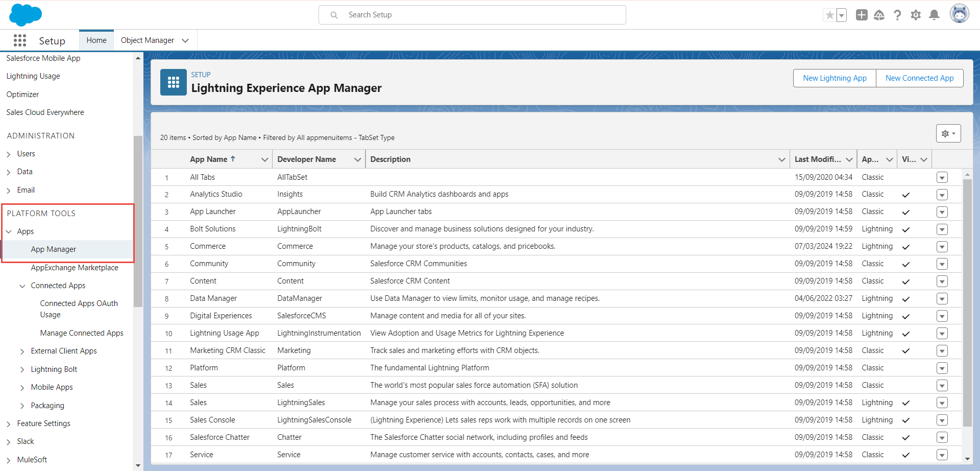Switch to the Object Manager tab

148,40
